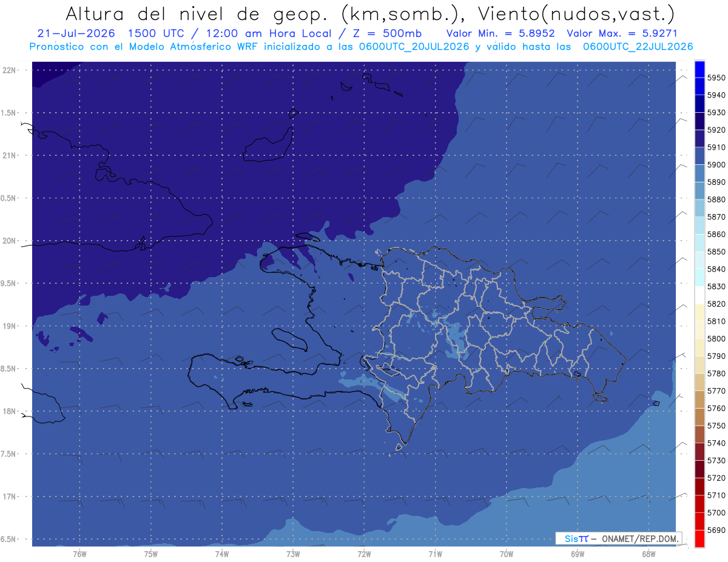This screenshot has height=562, width=728.
Task: Click the 17N latitude label
Action: click(10, 497)
